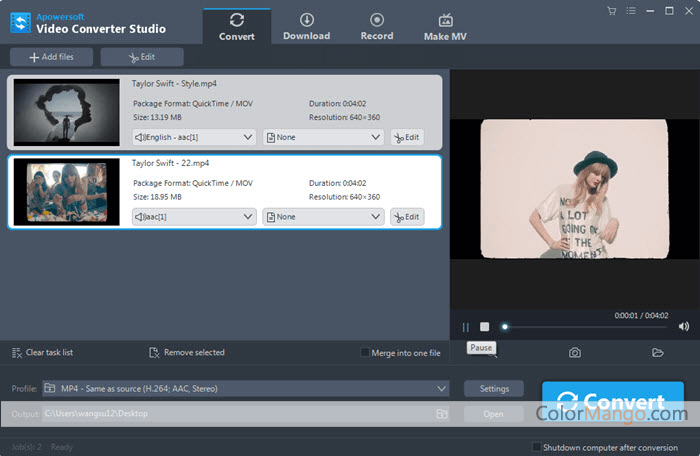This screenshot has height=456, width=700.
Task: Enable Merge into one file checkbox
Action: (x=366, y=352)
